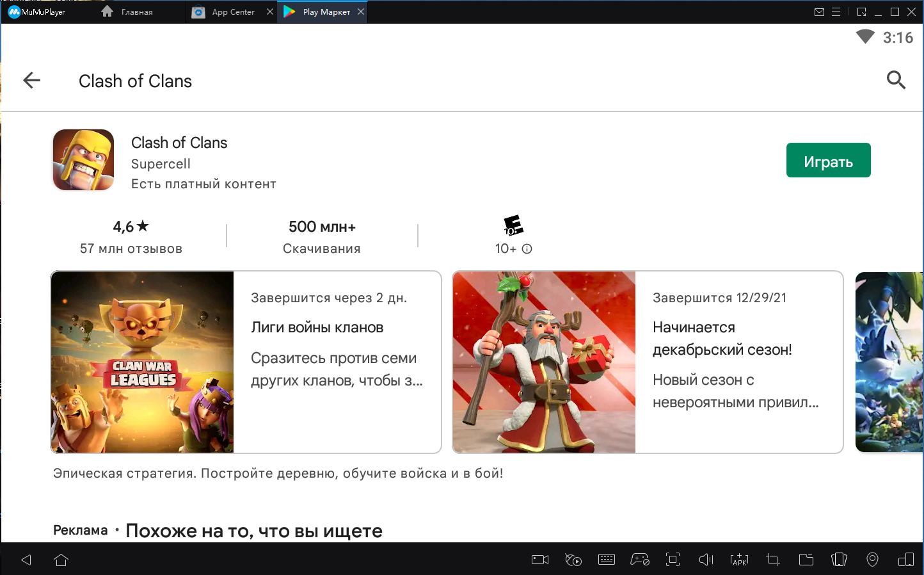Open the keyboard mapping icon
924x575 pixels.
[x=606, y=560]
